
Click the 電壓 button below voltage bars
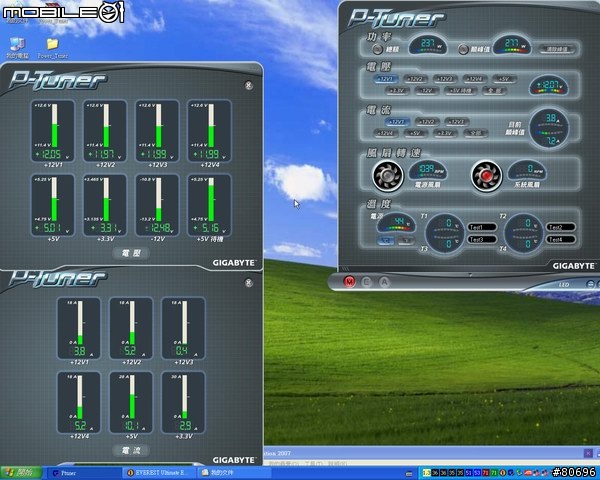click(131, 253)
